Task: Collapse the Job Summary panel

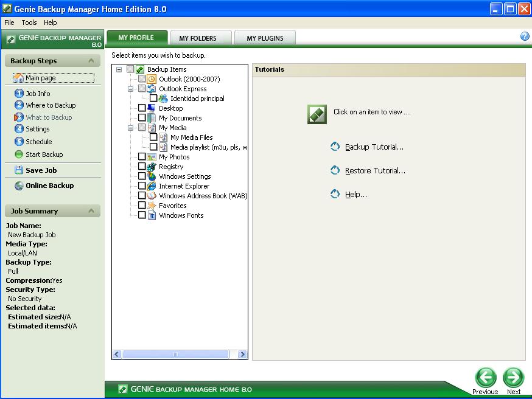Action: [x=91, y=211]
